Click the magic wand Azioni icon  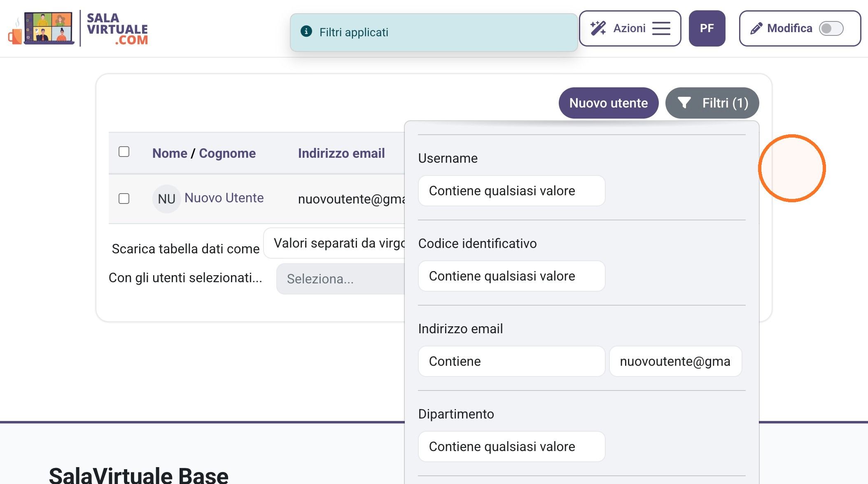598,28
